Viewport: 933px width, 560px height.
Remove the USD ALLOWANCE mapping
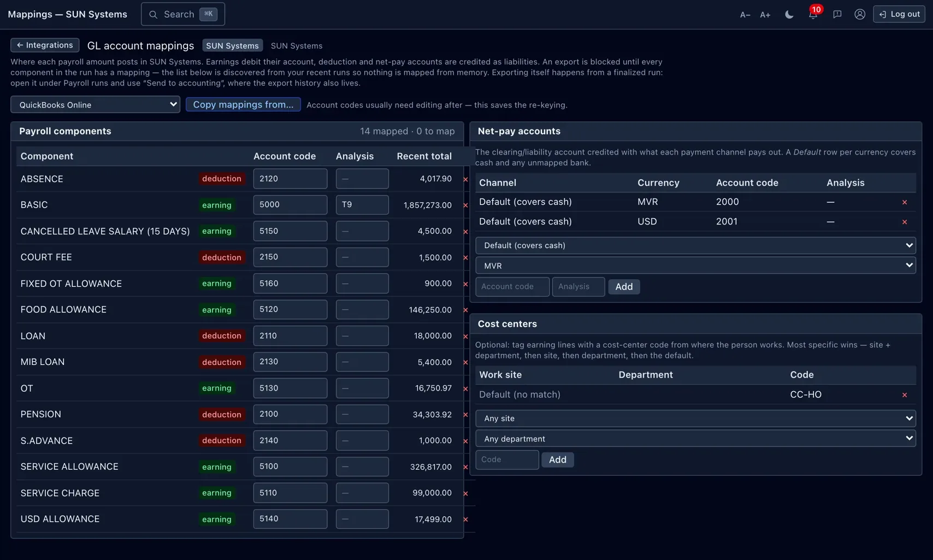coord(465,520)
